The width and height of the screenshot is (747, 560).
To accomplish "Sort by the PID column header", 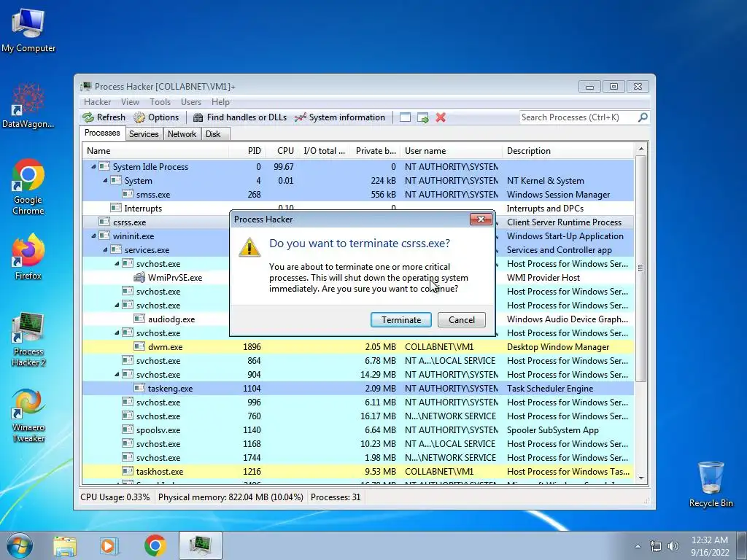I will [x=247, y=150].
